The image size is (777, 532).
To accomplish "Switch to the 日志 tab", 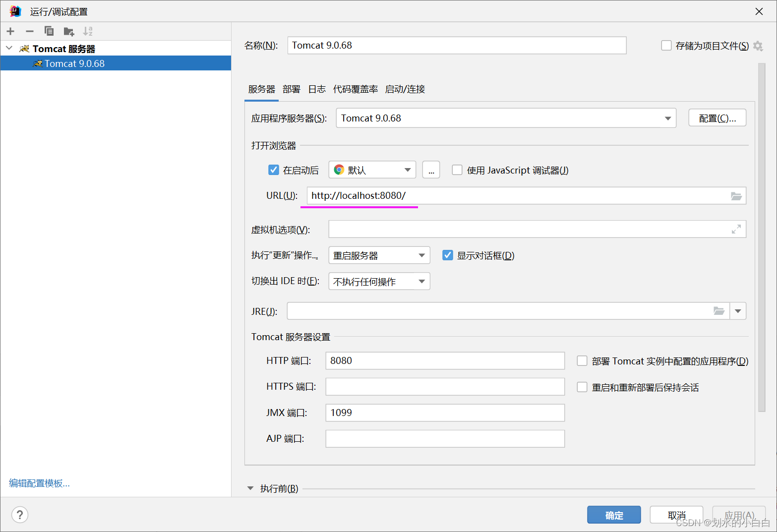I will tap(317, 89).
